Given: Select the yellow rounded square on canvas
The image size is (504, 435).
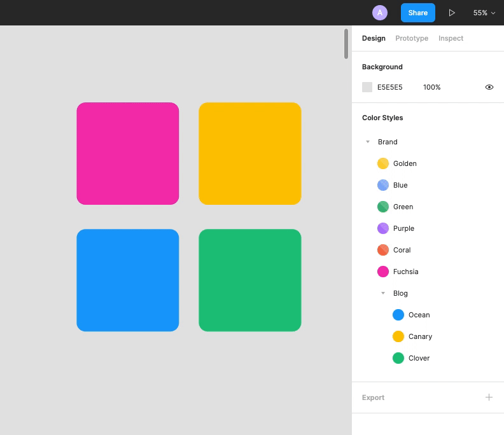Looking at the screenshot, I should tap(249, 153).
